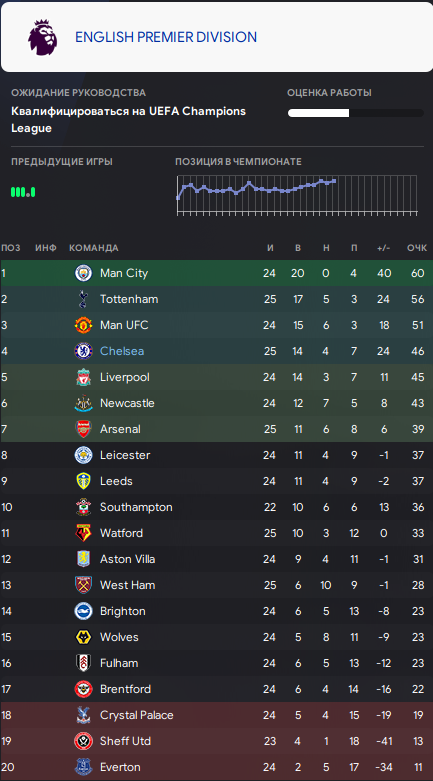Click the Man City club crest
This screenshot has width=433, height=781.
click(83, 273)
